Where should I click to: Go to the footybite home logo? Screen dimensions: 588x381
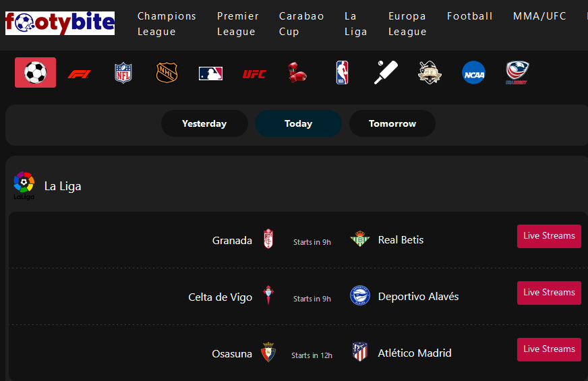pyautogui.click(x=60, y=23)
